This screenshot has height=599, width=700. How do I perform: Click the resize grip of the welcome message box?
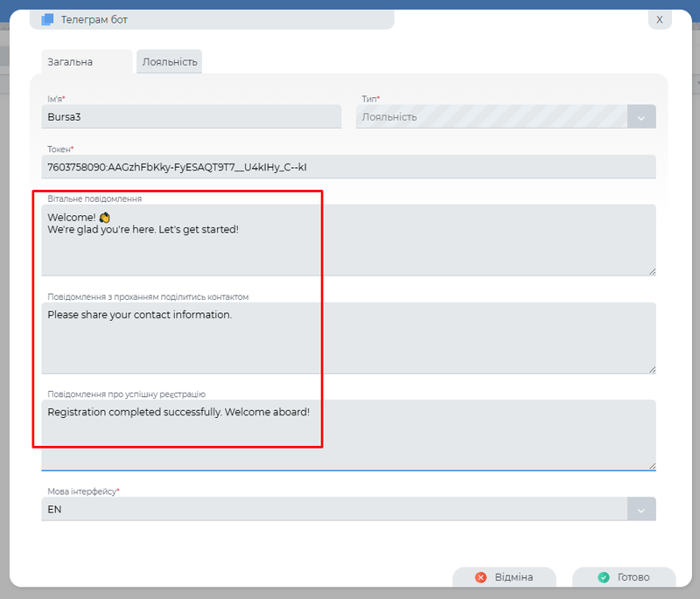(652, 271)
